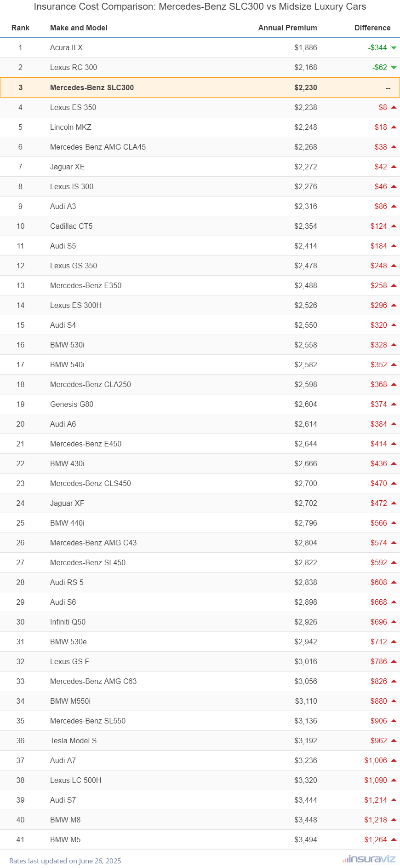Click the red arrow in Genesis G80 row
400x868 pixels.
pyautogui.click(x=394, y=404)
